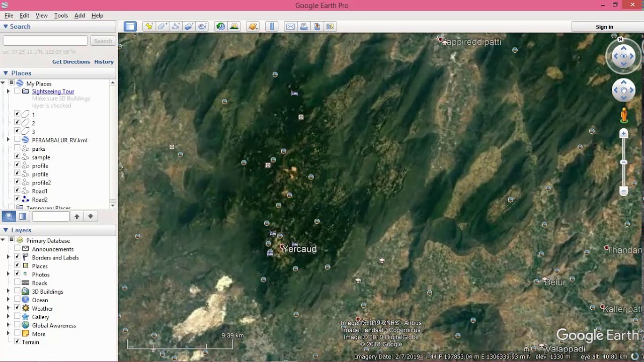The height and width of the screenshot is (362, 644).
Task: Uncheck the polygon item named 2
Action: [x=17, y=123]
